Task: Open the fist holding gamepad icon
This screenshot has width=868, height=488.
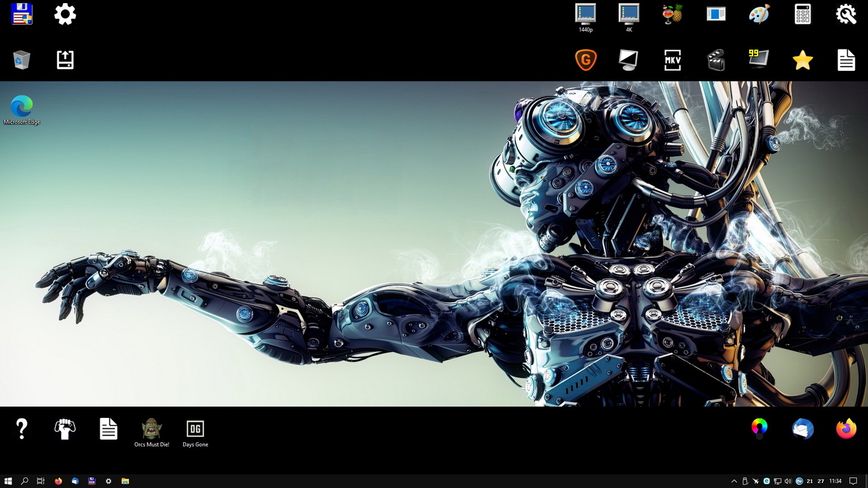Action: [x=65, y=429]
